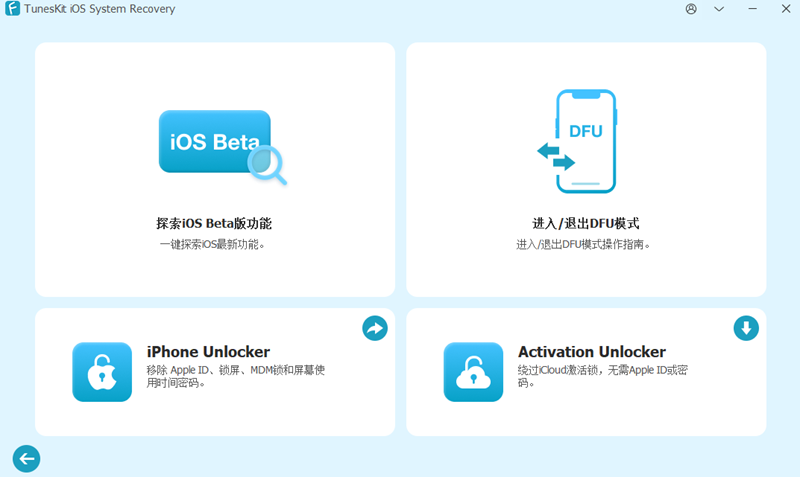This screenshot has height=477, width=800.
Task: Minimize the TunesKit window
Action: click(x=753, y=9)
